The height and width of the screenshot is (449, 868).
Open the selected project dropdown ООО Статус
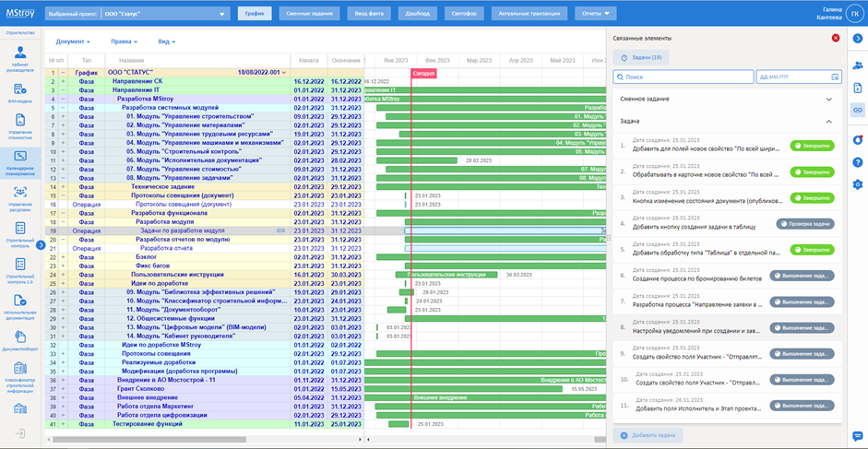137,14
